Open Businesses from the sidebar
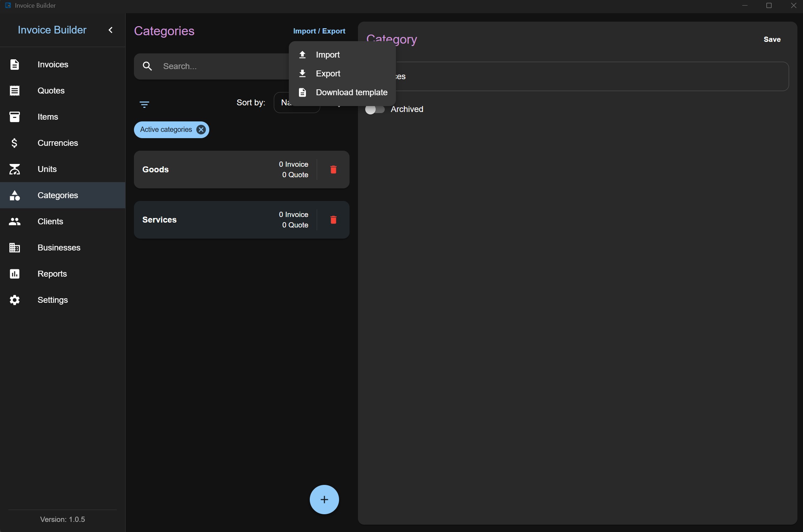 click(x=62, y=248)
